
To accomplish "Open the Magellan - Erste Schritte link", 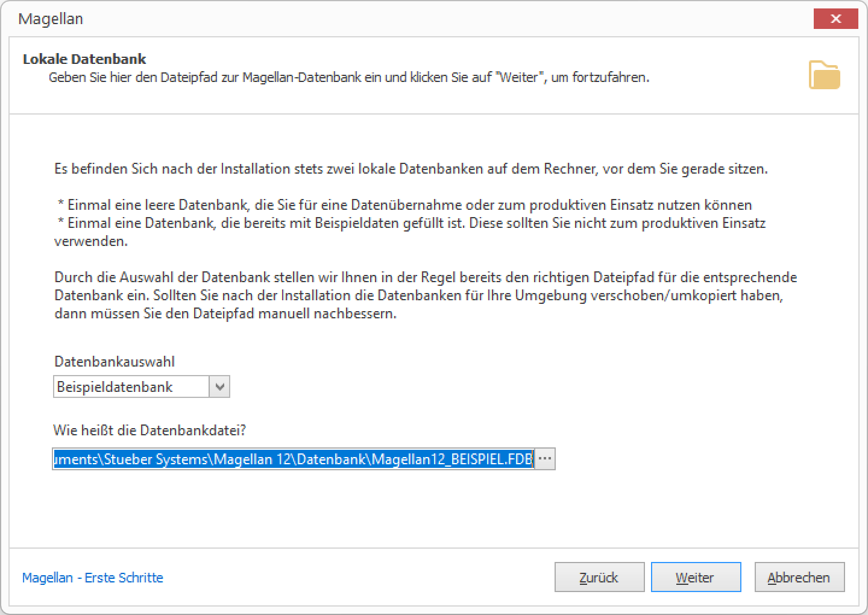I will tap(92, 578).
